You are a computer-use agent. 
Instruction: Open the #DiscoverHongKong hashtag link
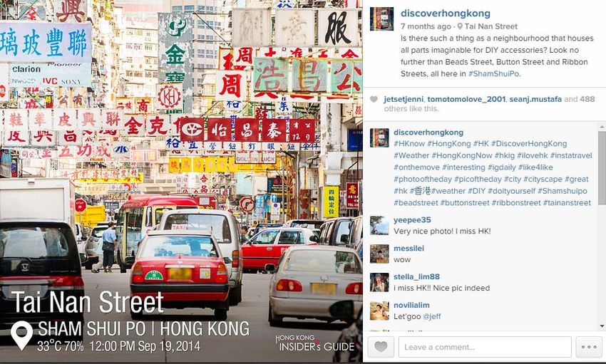(x=529, y=144)
